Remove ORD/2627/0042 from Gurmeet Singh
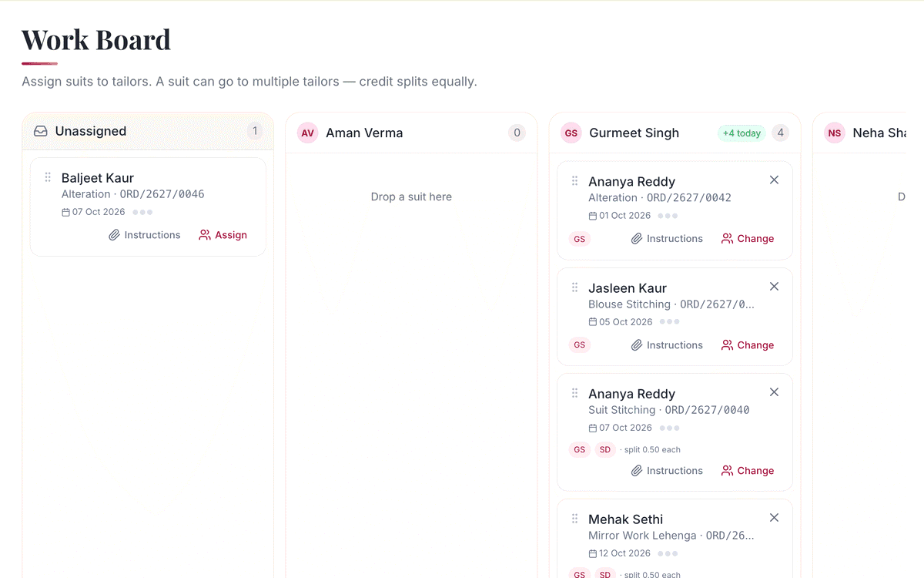924x578 pixels. tap(774, 180)
